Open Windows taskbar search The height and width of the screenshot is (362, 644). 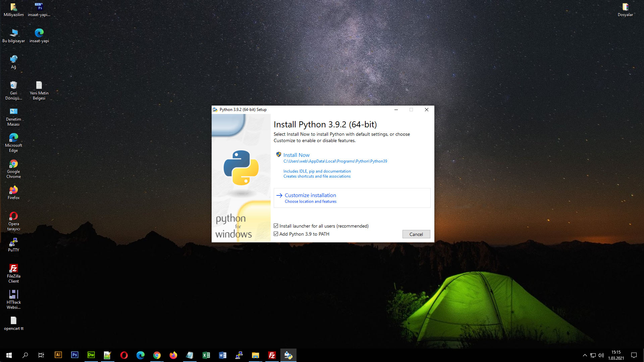tap(25, 355)
